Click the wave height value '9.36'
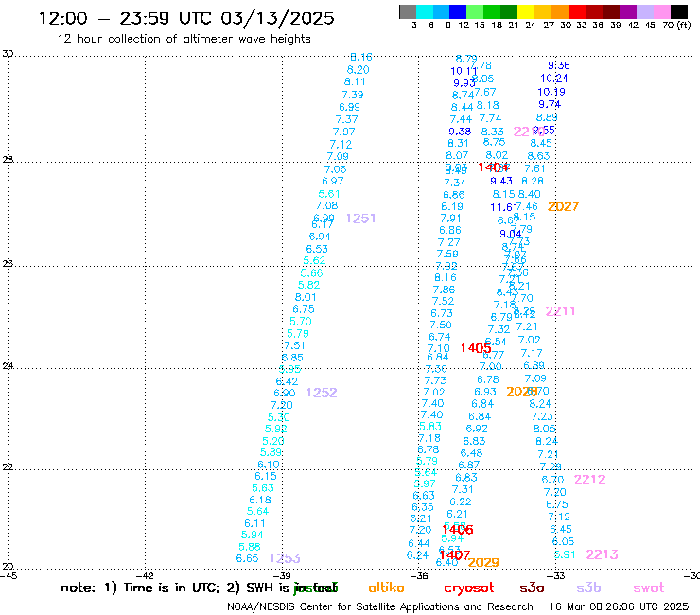Screen dimensions: 700x615 [559, 65]
